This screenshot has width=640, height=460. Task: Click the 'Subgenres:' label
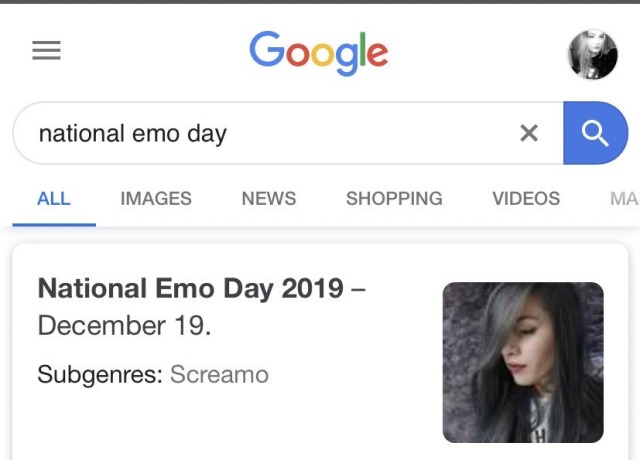(100, 375)
